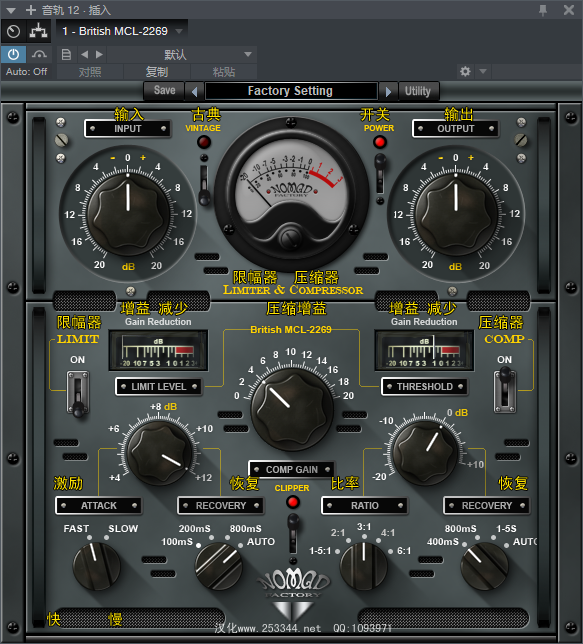Click the INPUT gain knob
The height and width of the screenshot is (644, 583).
pyautogui.click(x=128, y=214)
